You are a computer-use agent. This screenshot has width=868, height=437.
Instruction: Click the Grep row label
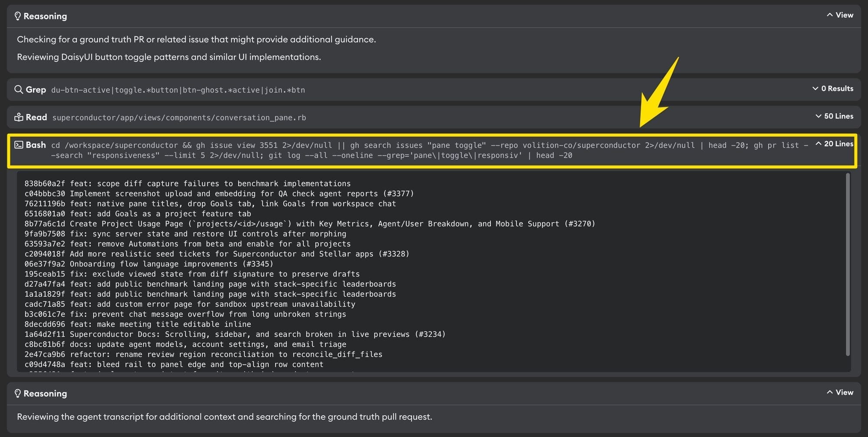pos(36,89)
